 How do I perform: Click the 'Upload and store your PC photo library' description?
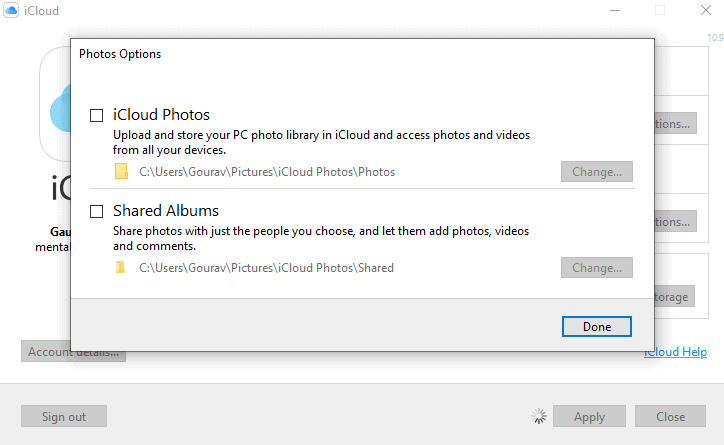pos(321,142)
